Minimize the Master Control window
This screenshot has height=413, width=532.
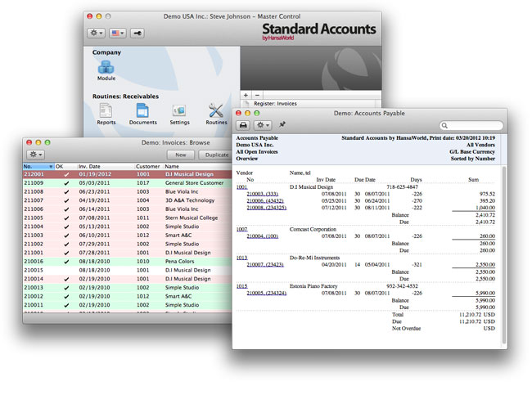(99, 16)
